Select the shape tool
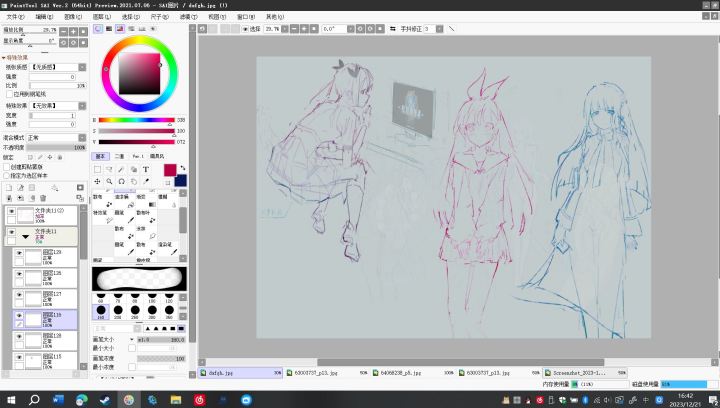Viewport: 720px width, 408px height. point(134,169)
